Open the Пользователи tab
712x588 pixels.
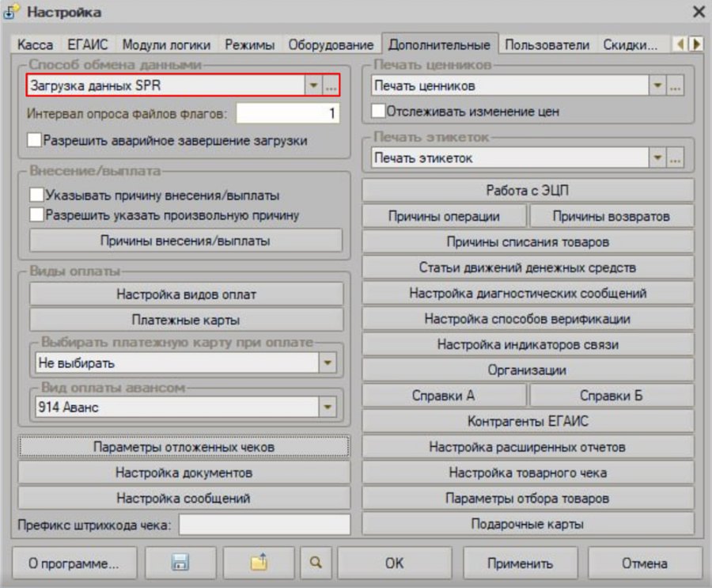coord(547,44)
